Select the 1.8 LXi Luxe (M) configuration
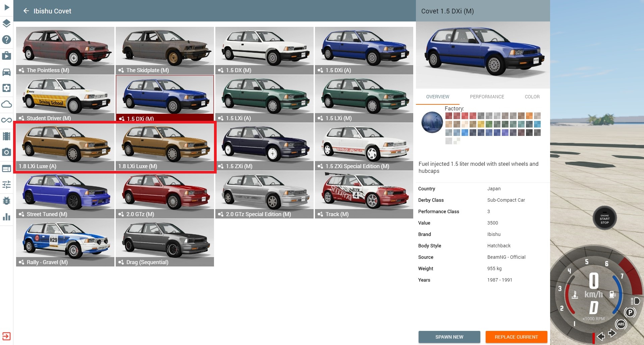644x345 pixels. (x=165, y=146)
